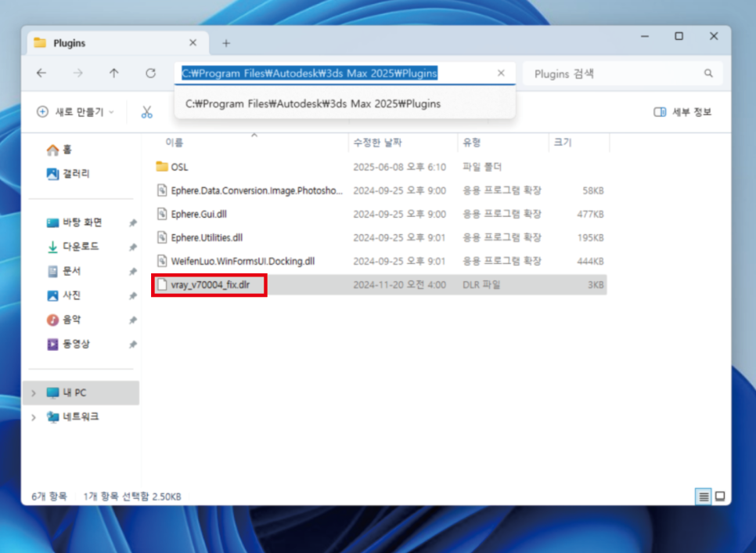Click the pin icon next to 음악
Viewport: 756px width, 553px height.
click(x=132, y=320)
